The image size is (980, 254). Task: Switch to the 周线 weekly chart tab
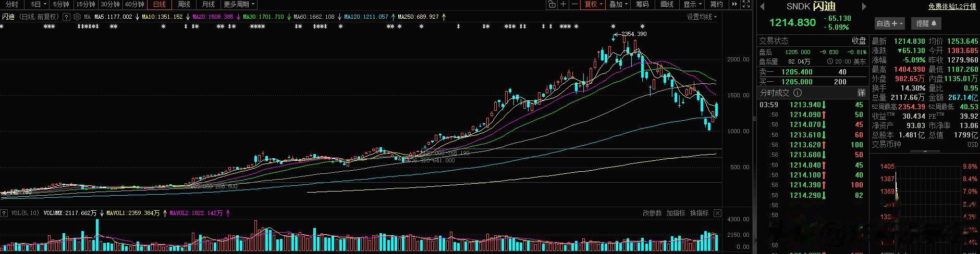[x=183, y=4]
